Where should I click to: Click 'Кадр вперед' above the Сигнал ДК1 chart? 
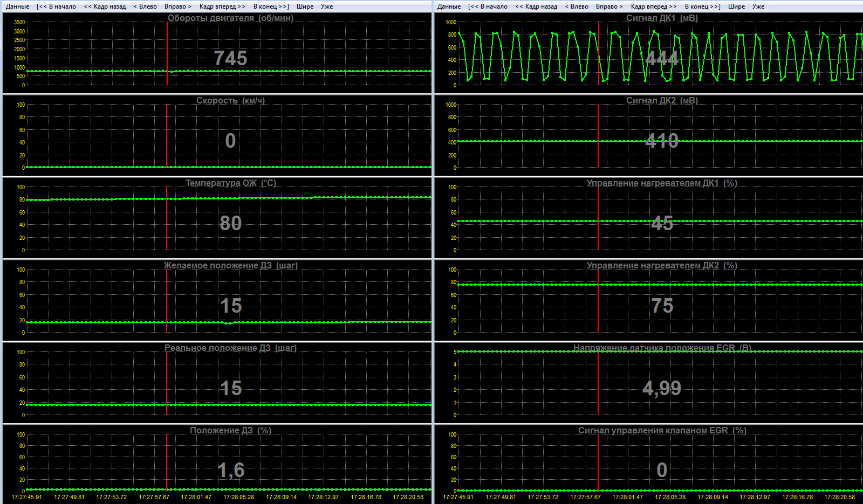click(x=654, y=6)
